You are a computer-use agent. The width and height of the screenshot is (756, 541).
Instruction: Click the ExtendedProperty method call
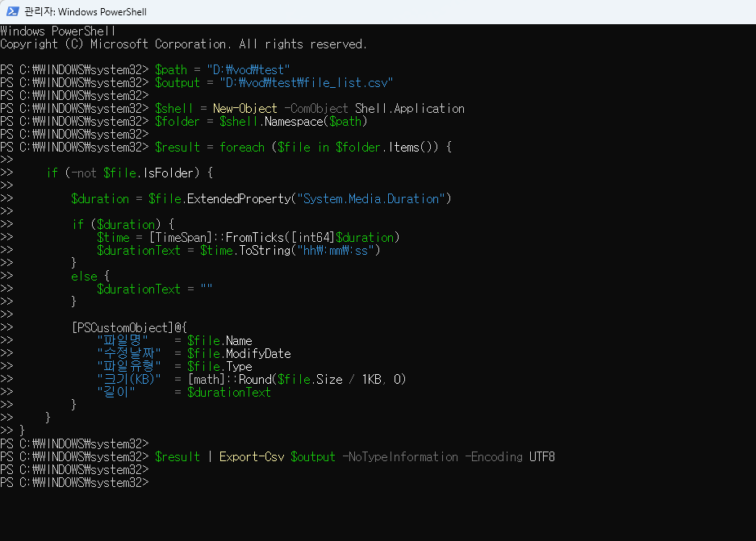pos(239,199)
